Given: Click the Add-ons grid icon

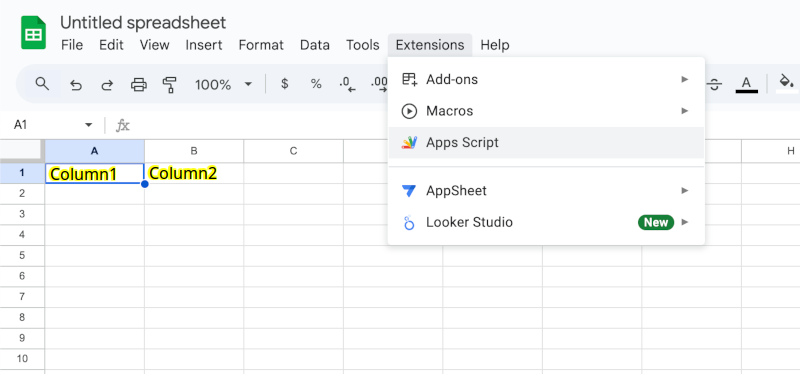Looking at the screenshot, I should click(409, 79).
